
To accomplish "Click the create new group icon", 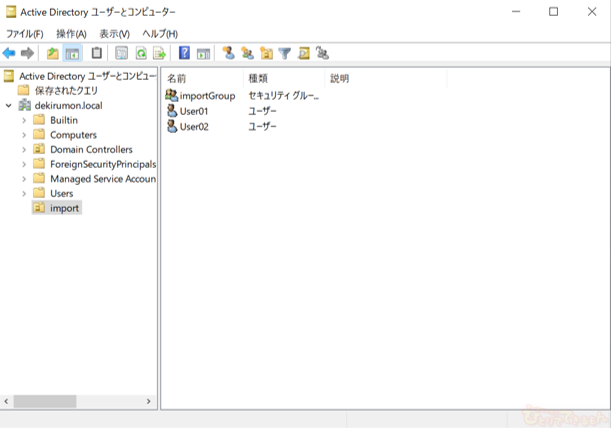I will point(247,53).
